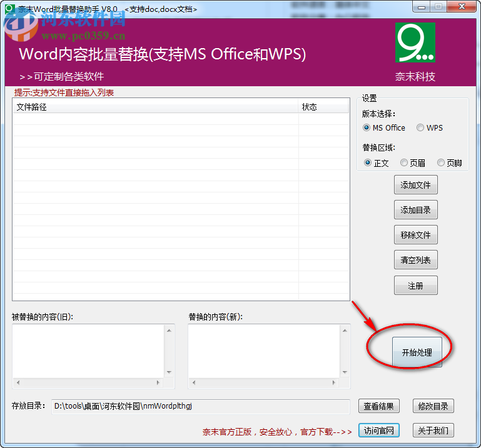Click the right arrow of the old-content horizontal scrollbar
Screen dimensions: 481x448
(x=158, y=382)
